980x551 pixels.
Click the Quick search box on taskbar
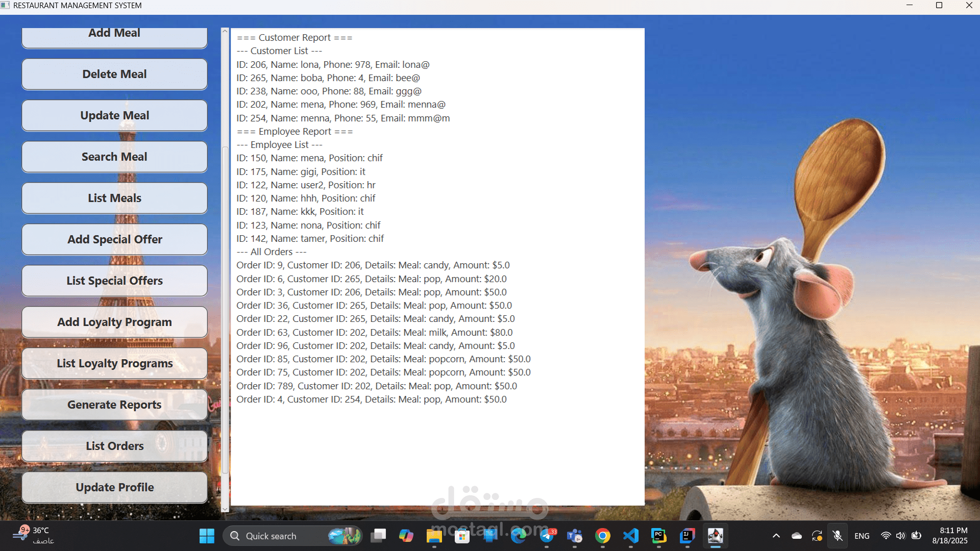(x=292, y=536)
